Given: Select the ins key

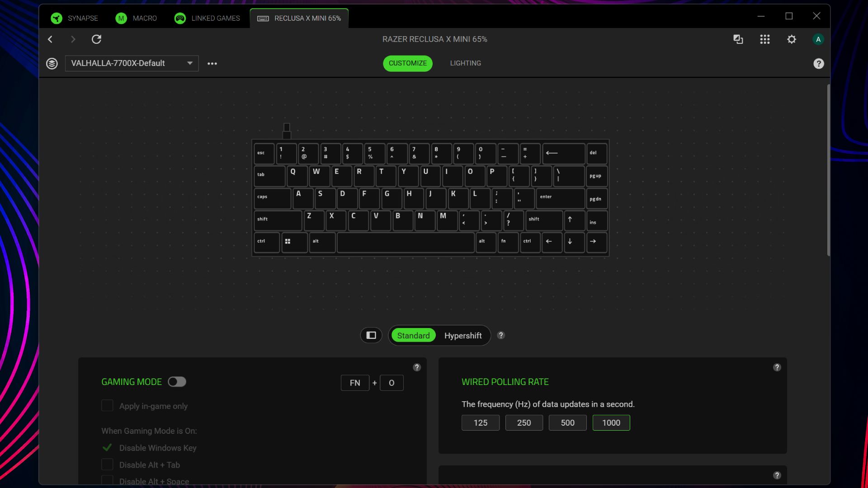Looking at the screenshot, I should click(x=596, y=220).
